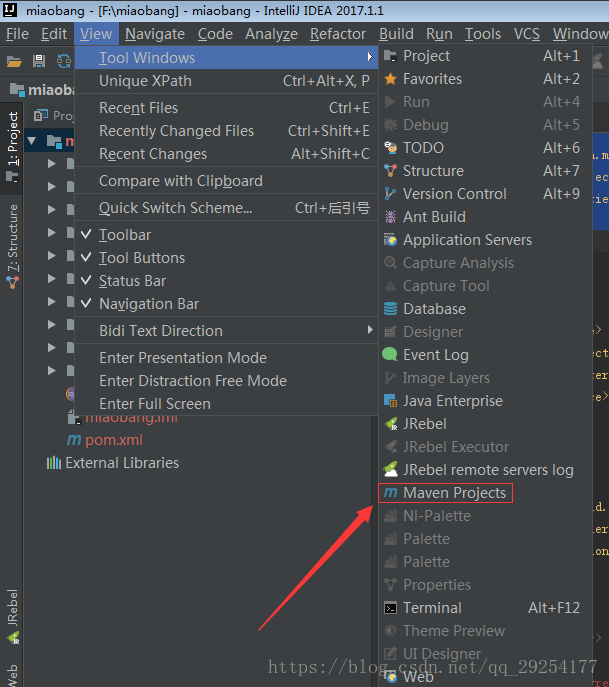
Task: Open the Analyze menu
Action: pos(271,34)
